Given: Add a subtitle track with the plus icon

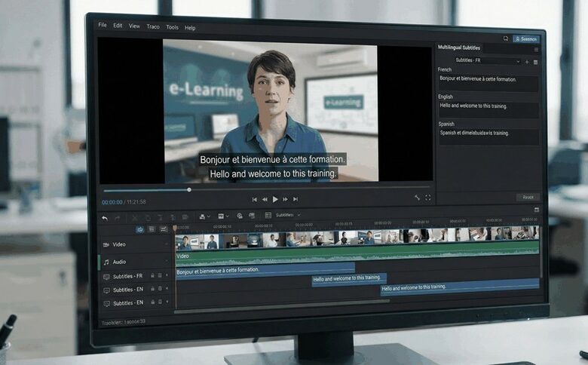Looking at the screenshot, I should [527, 62].
